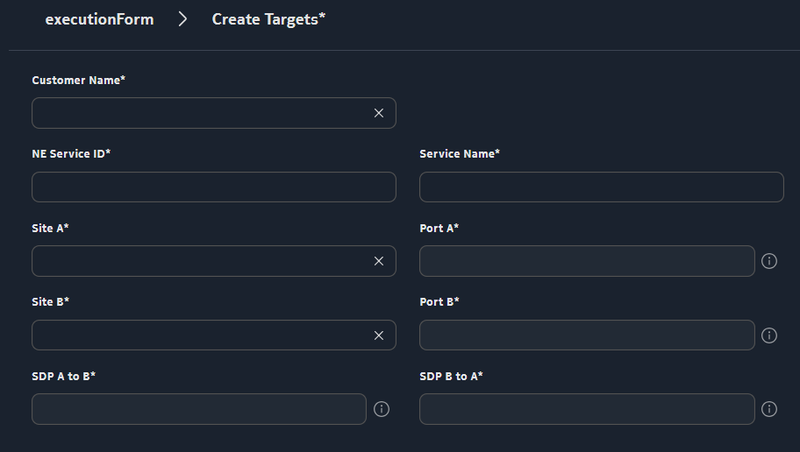This screenshot has height=452, width=800.
Task: Click the Customer Name label text
Action: (78, 80)
